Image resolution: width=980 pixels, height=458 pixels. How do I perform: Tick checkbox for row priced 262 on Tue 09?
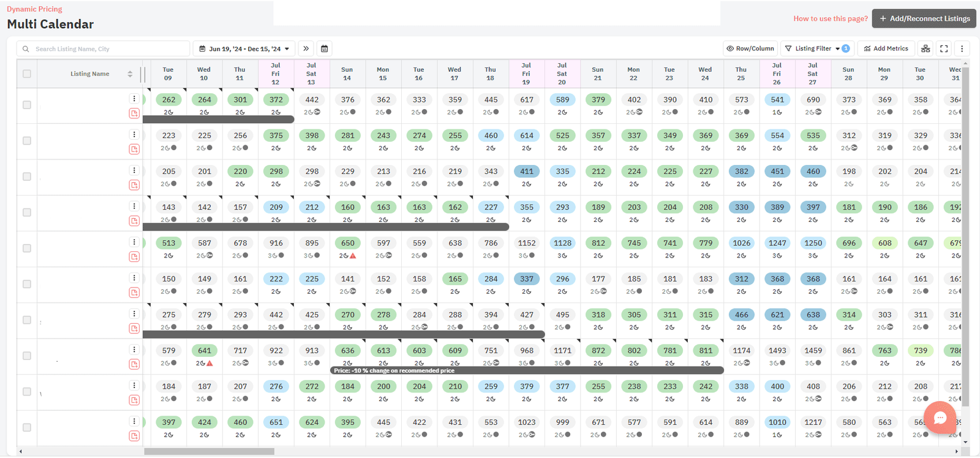27,105
